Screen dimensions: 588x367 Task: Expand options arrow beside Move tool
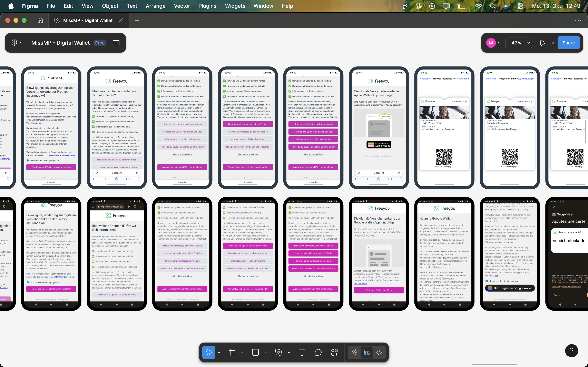tap(219, 352)
